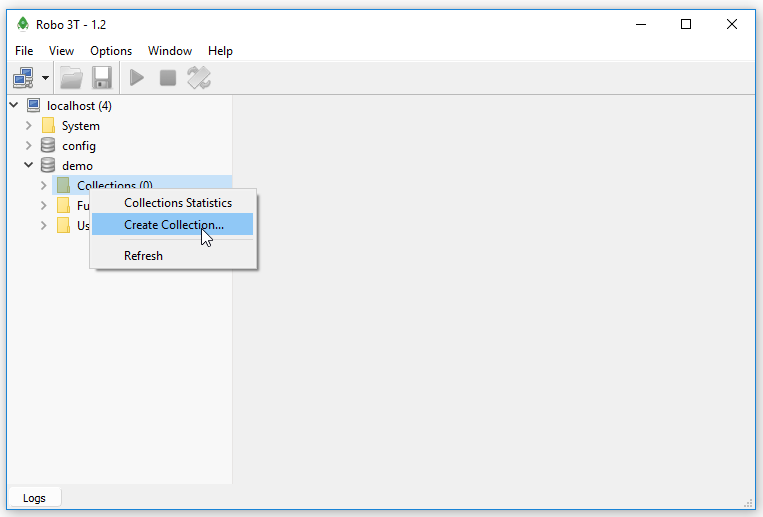Open the Help menu

coord(220,51)
